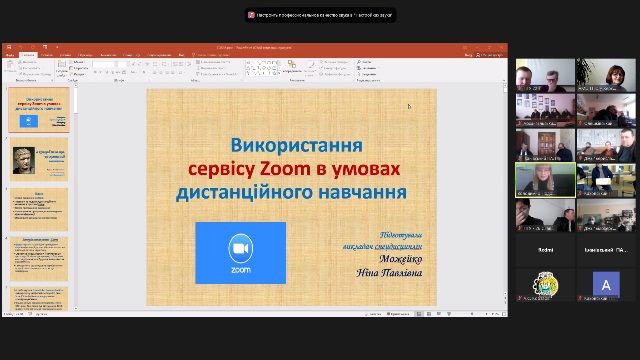Decrease font size with the smaller A icon

tap(139, 64)
